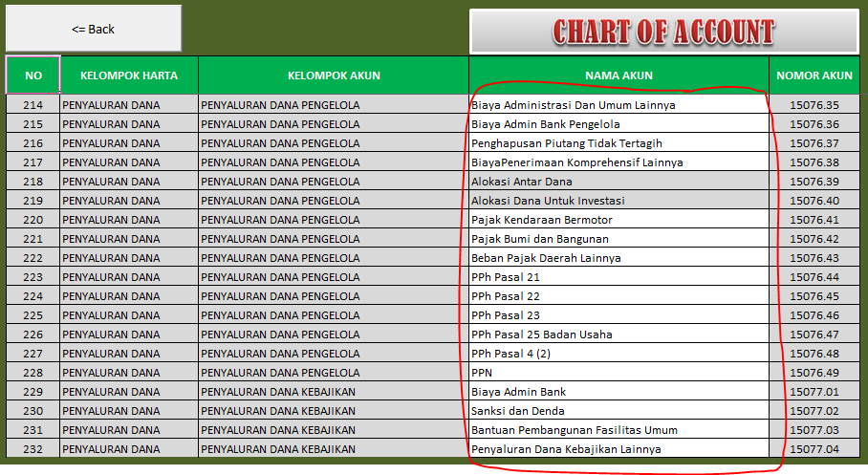This screenshot has width=868, height=475.
Task: Select account number 15076.42
Action: click(814, 239)
